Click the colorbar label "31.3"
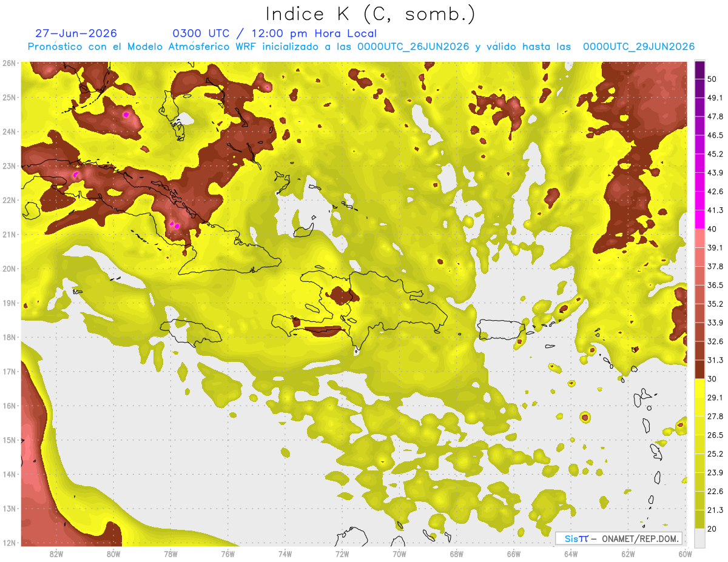This screenshot has height=562, width=728. click(714, 360)
